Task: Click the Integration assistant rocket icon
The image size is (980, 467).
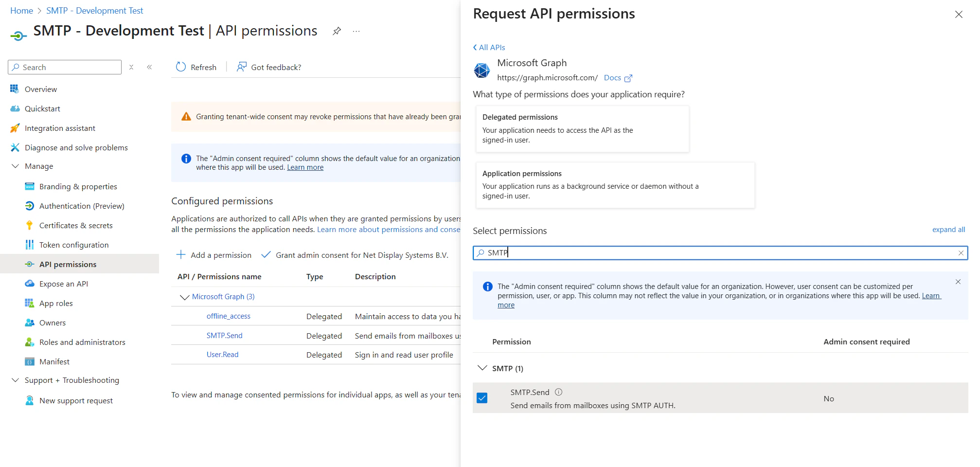Action: [15, 128]
